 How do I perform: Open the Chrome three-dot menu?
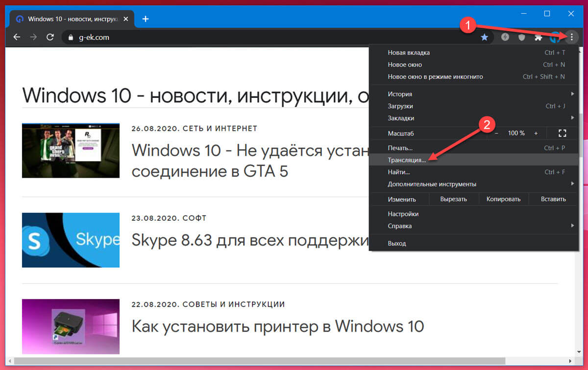pyautogui.click(x=571, y=37)
